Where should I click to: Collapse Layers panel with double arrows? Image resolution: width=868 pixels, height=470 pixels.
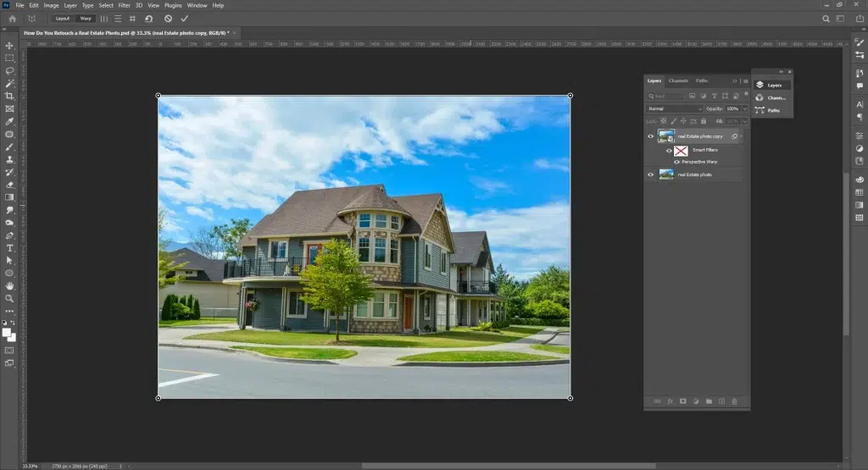735,81
